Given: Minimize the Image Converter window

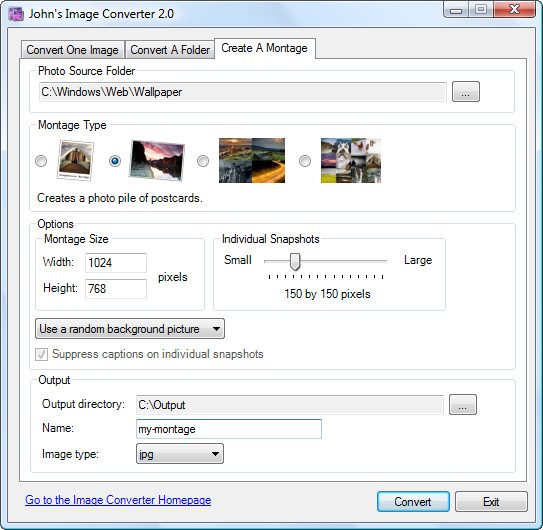Looking at the screenshot, I should pos(456,10).
